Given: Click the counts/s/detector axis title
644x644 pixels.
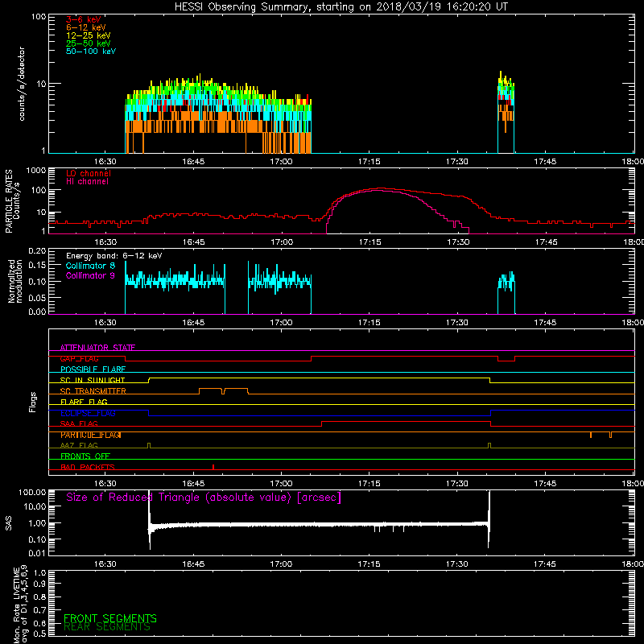Looking at the screenshot, I should pyautogui.click(x=22, y=84).
